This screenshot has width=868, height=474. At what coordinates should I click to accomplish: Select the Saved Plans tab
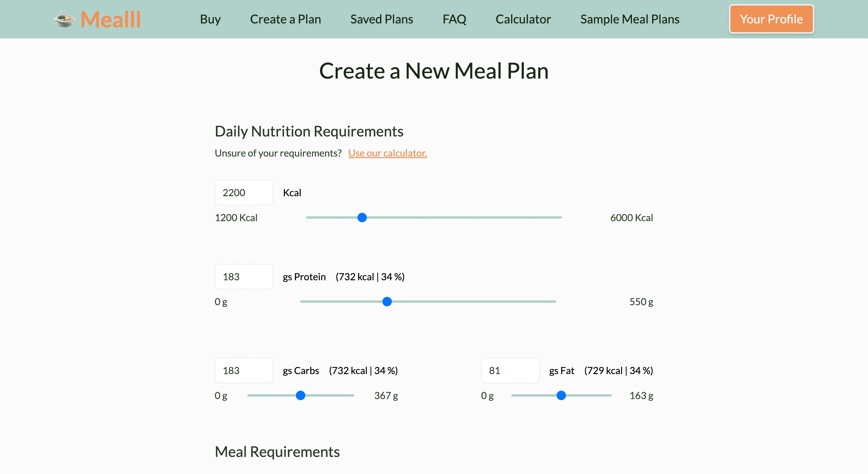[382, 19]
